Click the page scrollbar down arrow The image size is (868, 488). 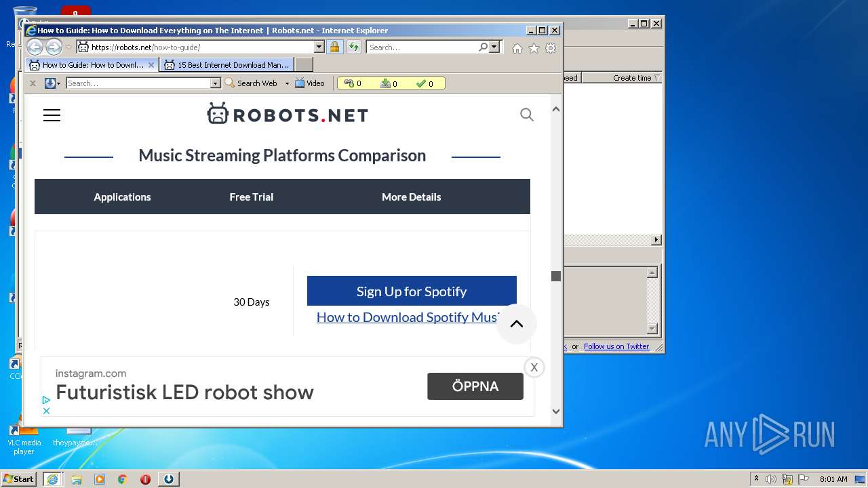[556, 411]
